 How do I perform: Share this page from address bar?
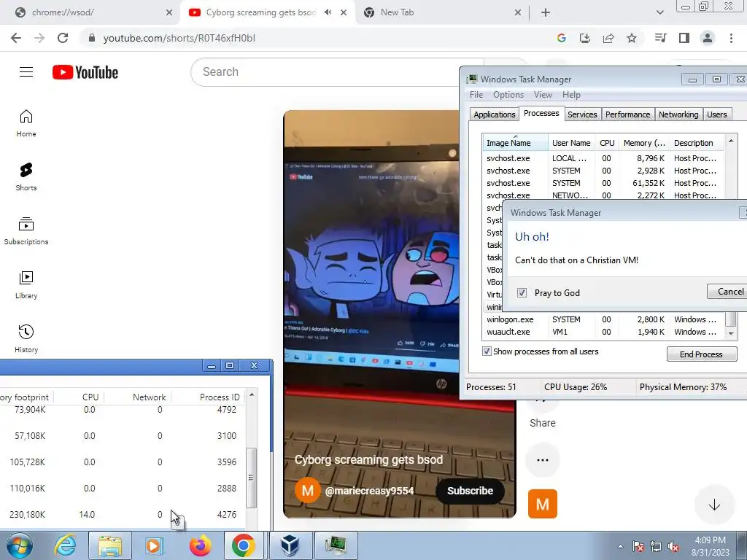tap(608, 38)
